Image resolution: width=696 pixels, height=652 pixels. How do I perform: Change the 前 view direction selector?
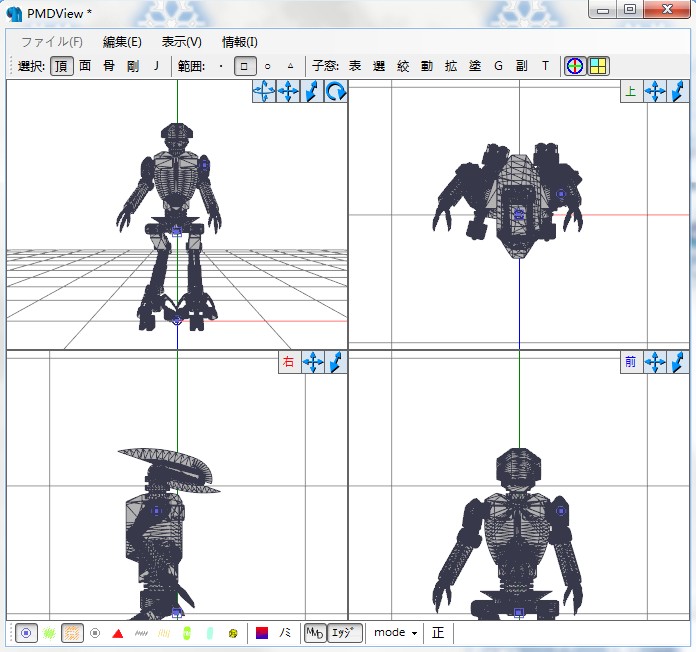pos(631,362)
